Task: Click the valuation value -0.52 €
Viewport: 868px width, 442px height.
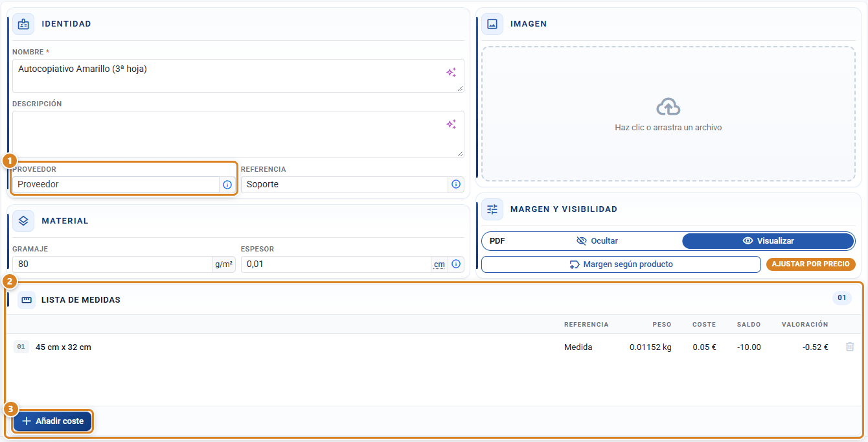Action: pyautogui.click(x=816, y=347)
